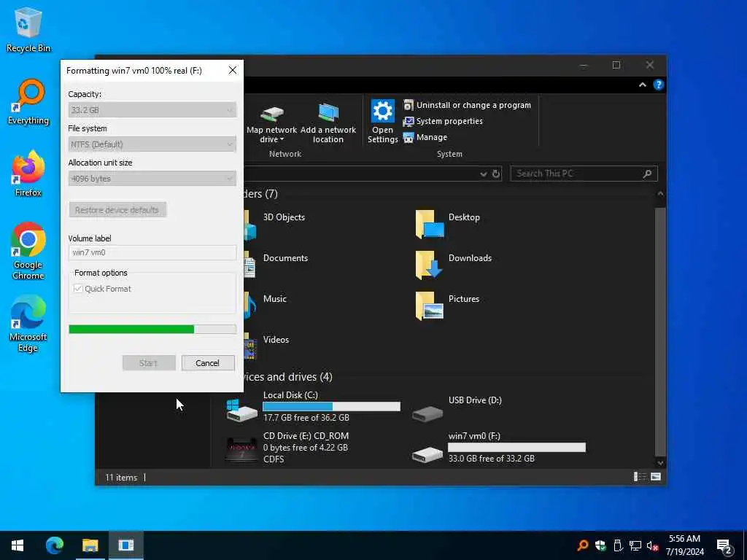Open Edge from the taskbar

(54, 545)
